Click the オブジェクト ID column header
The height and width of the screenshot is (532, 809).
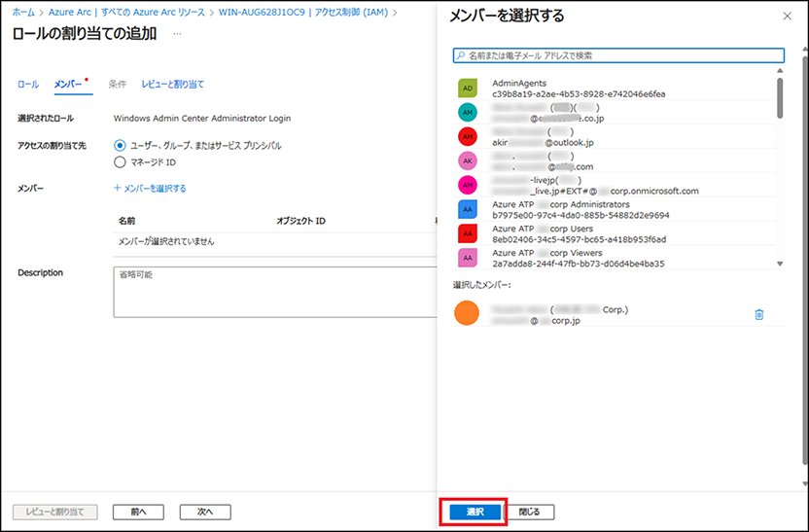click(300, 221)
